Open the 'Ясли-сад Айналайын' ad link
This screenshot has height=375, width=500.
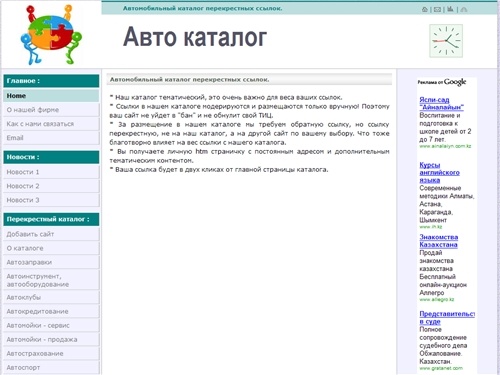tap(441, 103)
